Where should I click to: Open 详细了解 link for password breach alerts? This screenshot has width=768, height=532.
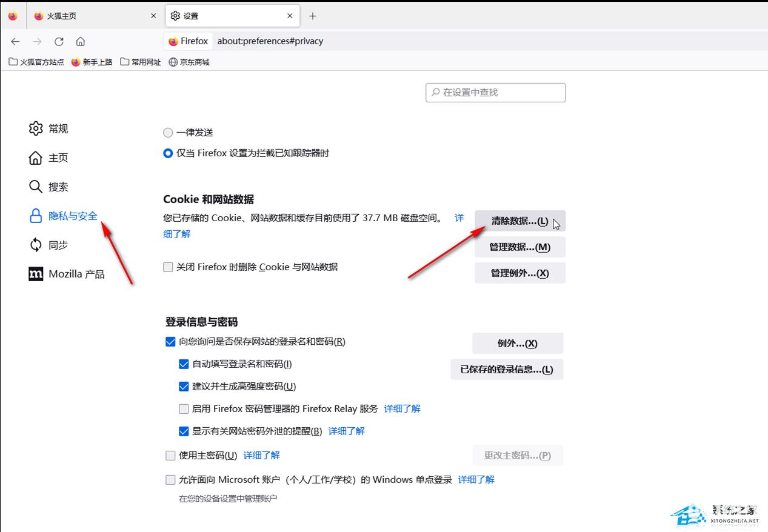tap(347, 431)
